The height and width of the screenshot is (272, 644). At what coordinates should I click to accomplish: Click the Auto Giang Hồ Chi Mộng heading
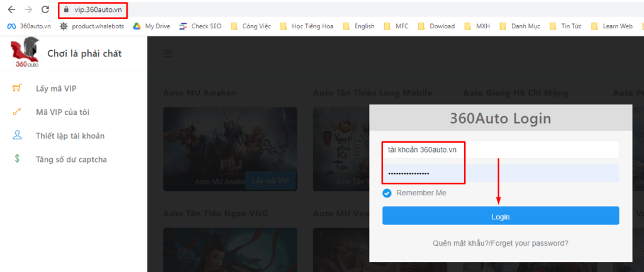click(x=516, y=93)
